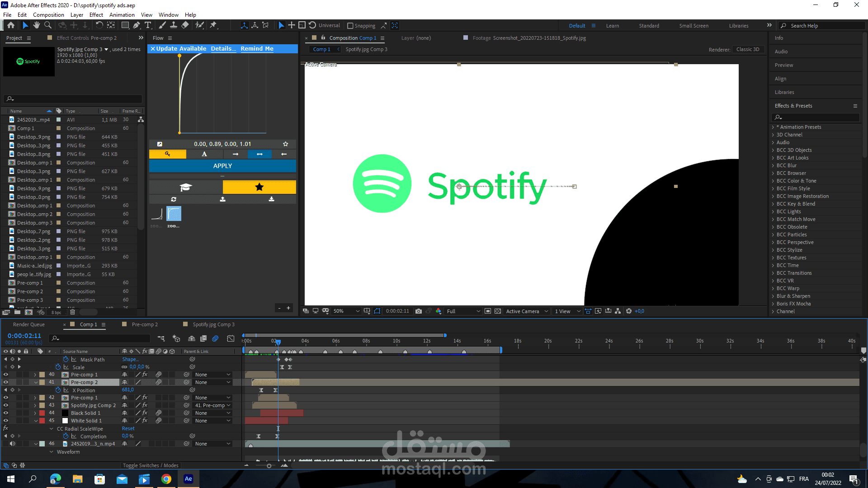Select the Puppet Pin tool
The width and height of the screenshot is (868, 488).
point(213,25)
